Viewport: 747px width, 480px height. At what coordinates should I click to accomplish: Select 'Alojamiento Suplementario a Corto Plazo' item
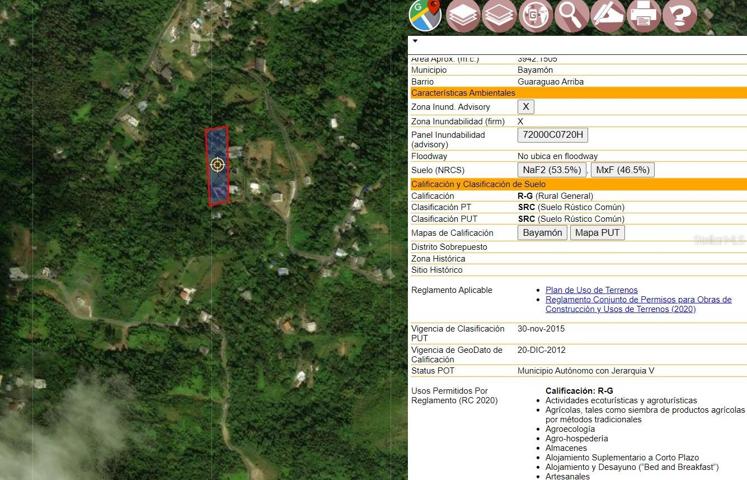coord(622,458)
